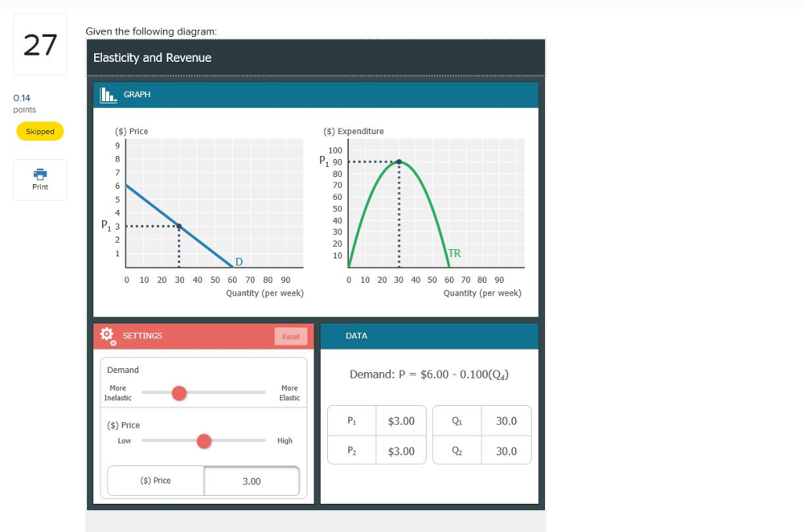Click the yellow Skipped badge
This screenshot has height=532, width=803.
coord(40,132)
